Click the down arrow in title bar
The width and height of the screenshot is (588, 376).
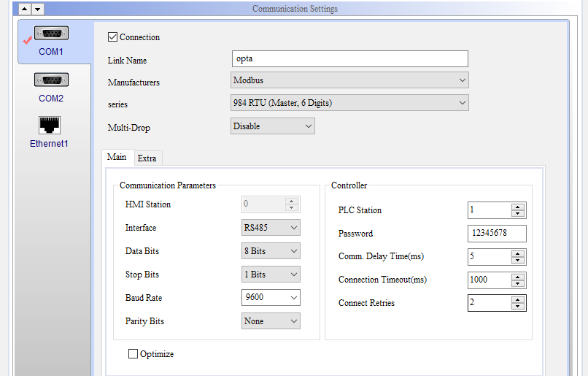[x=37, y=9]
